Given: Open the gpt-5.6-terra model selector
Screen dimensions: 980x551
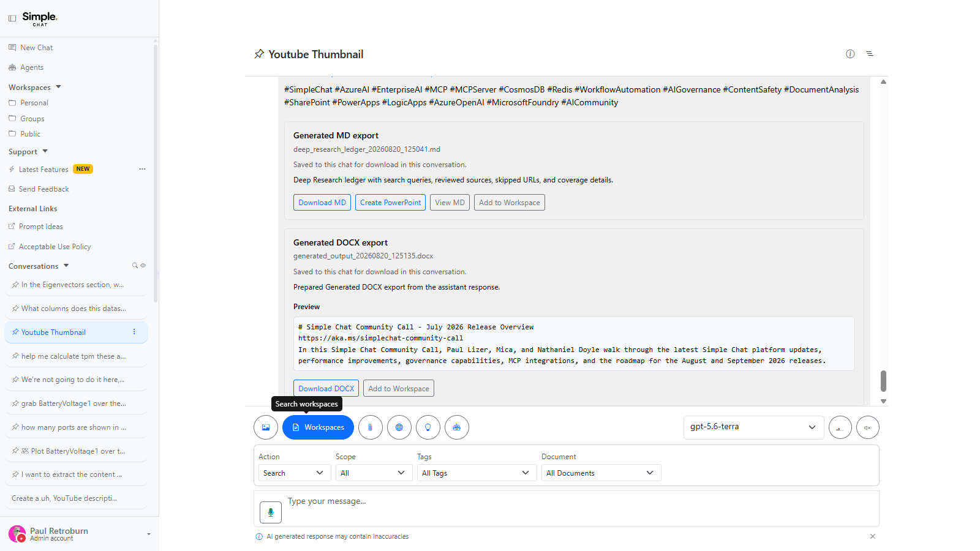Looking at the screenshot, I should (x=753, y=427).
